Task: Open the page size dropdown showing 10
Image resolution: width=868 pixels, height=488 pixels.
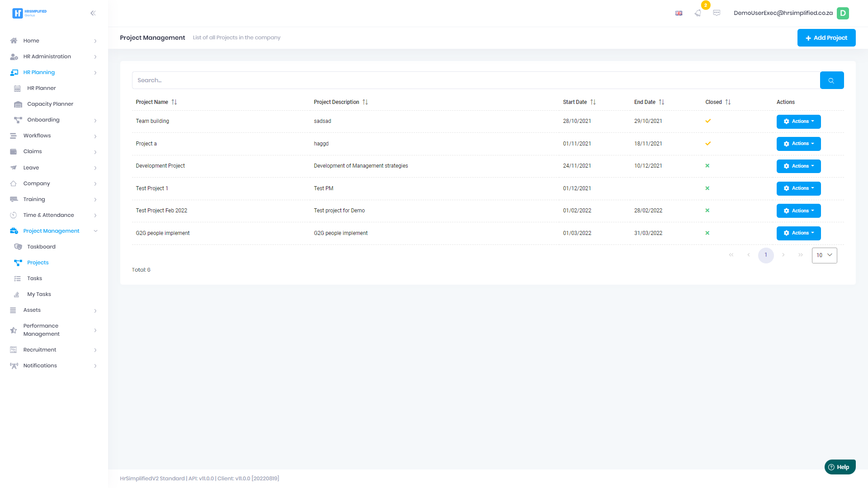Action: point(824,255)
